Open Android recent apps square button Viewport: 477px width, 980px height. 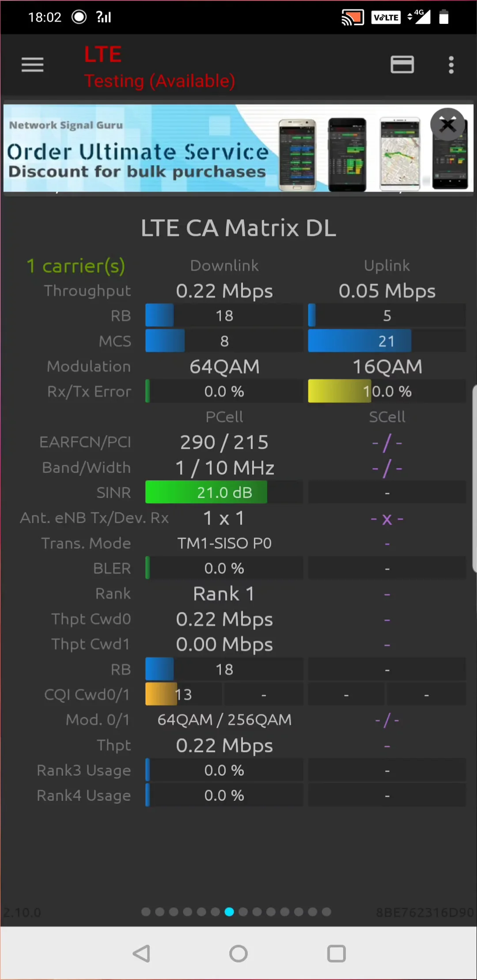pyautogui.click(x=336, y=954)
